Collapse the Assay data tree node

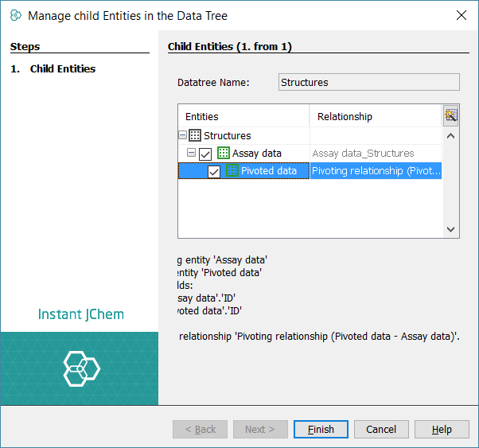(191, 154)
